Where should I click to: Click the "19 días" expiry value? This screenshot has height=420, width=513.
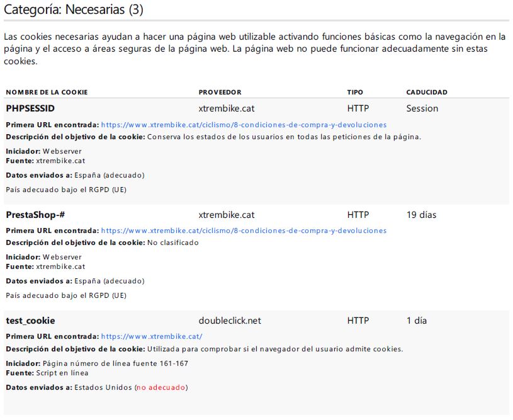pyautogui.click(x=421, y=215)
